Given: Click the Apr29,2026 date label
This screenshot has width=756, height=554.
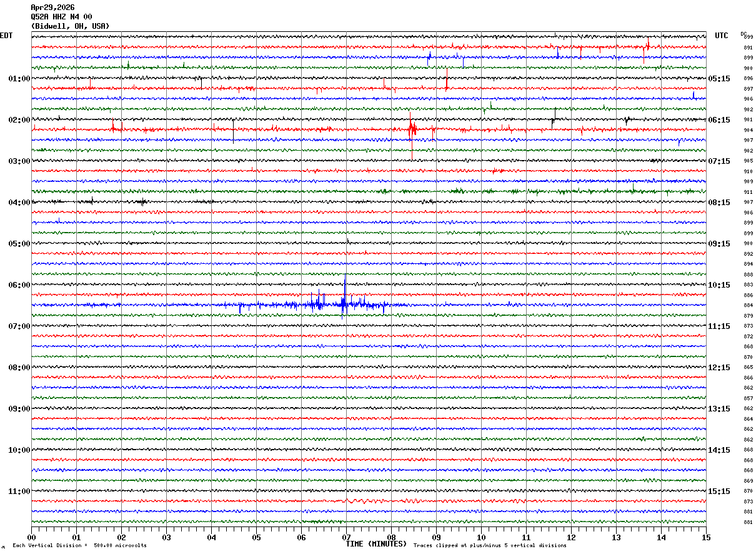Looking at the screenshot, I should [x=52, y=8].
